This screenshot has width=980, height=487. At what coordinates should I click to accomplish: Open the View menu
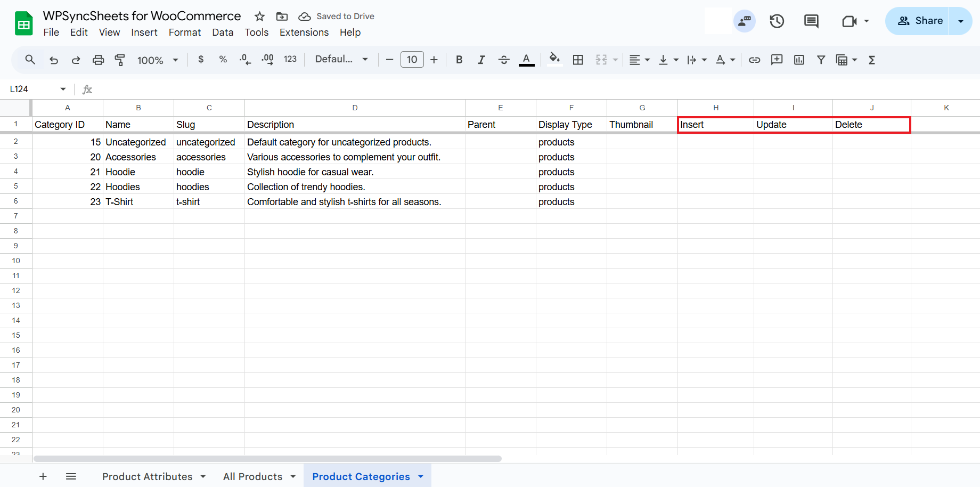[x=109, y=33]
